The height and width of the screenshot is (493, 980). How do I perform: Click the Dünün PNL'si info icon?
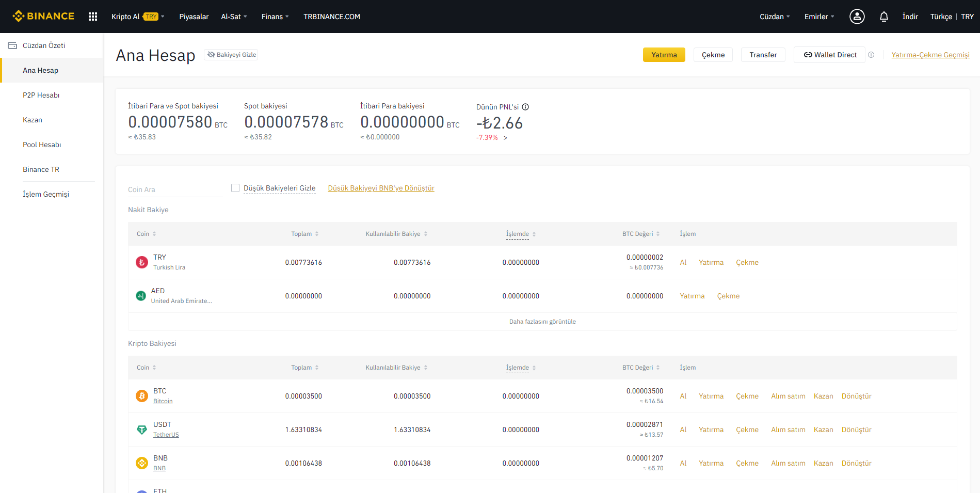[525, 107]
